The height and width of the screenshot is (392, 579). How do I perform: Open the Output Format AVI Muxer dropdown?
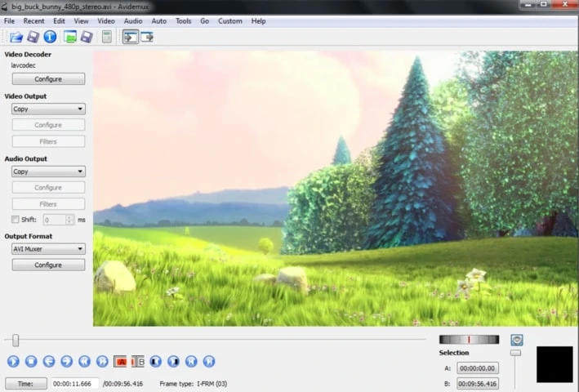click(48, 249)
